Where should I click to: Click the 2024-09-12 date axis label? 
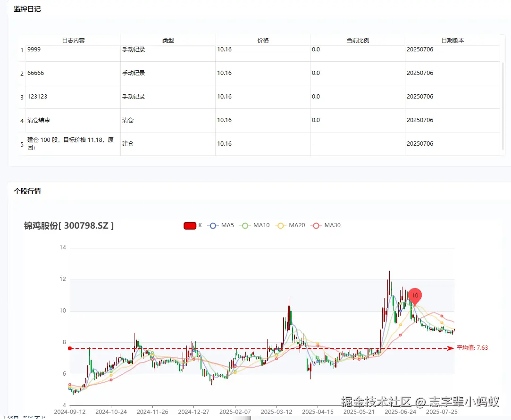(70, 412)
